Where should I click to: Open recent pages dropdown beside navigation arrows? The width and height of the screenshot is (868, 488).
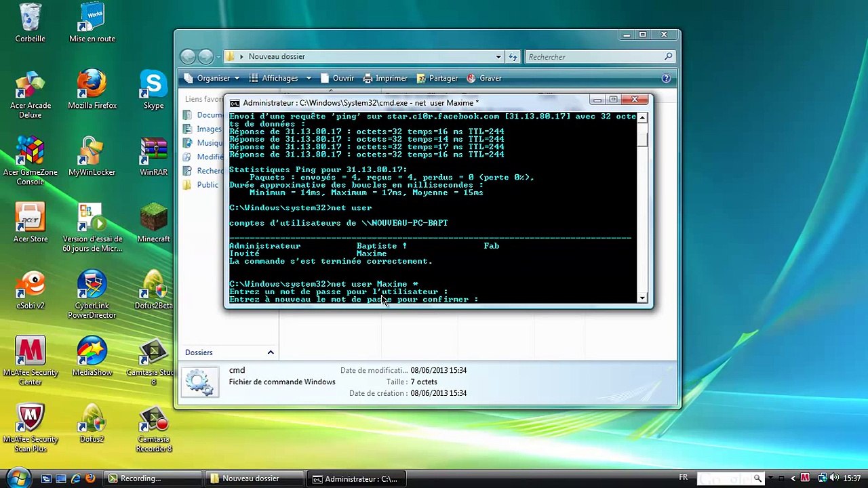click(217, 57)
